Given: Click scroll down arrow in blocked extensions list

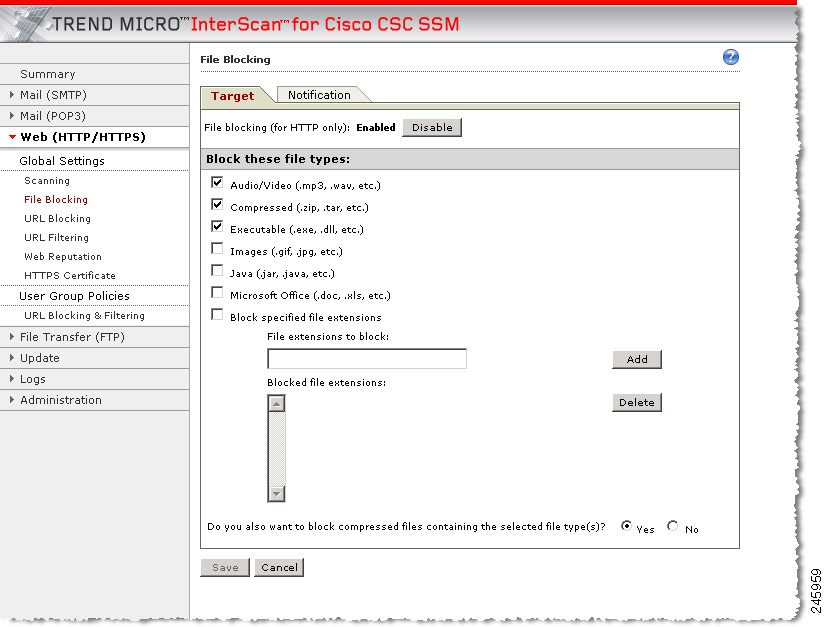Looking at the screenshot, I should [x=276, y=494].
